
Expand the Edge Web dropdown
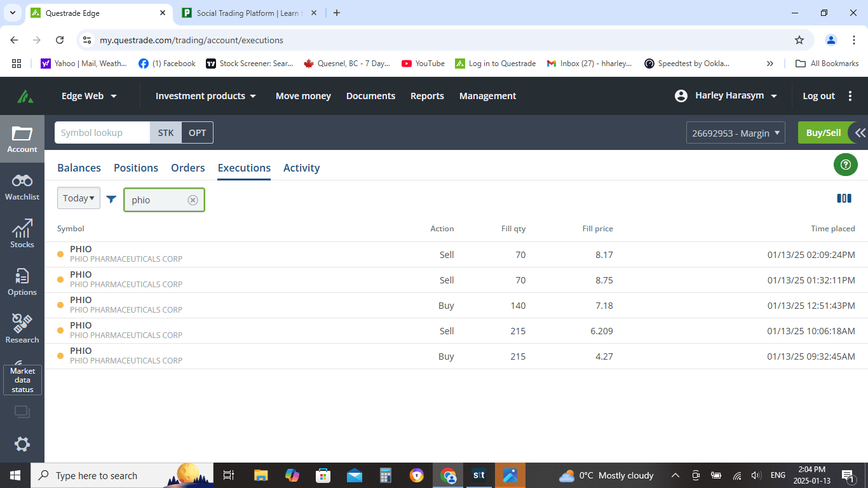[89, 96]
